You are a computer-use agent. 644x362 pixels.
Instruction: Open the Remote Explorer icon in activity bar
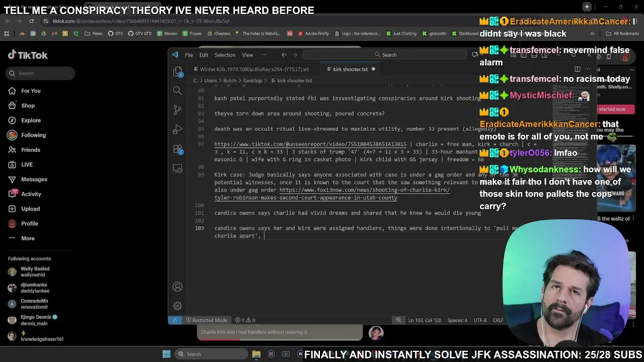pyautogui.click(x=178, y=168)
